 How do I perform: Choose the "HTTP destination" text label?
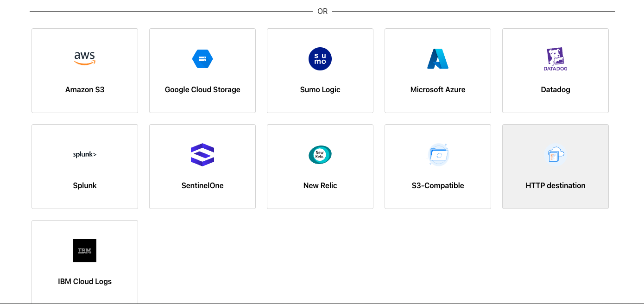556,185
